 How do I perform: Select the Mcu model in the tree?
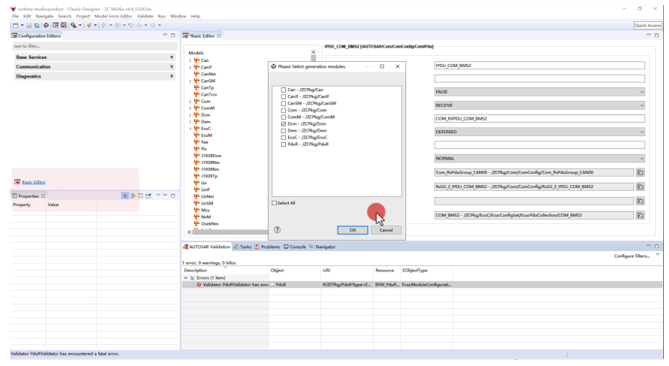pyautogui.click(x=205, y=210)
